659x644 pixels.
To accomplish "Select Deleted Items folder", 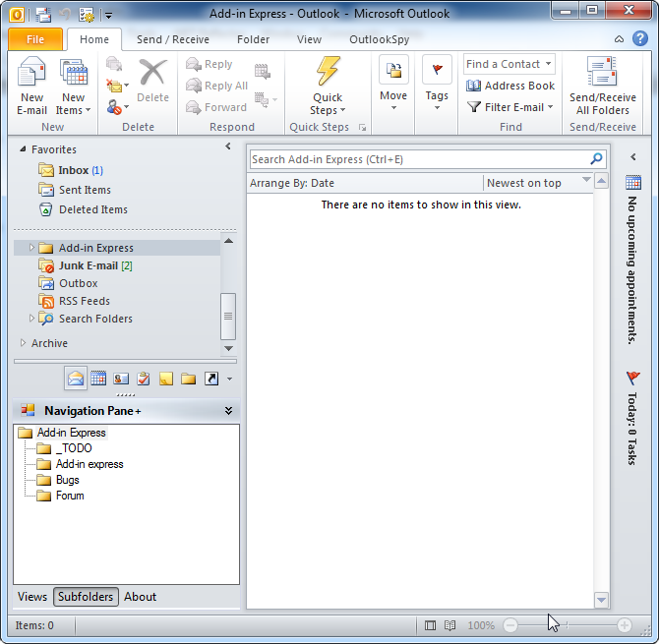I will 83,209.
